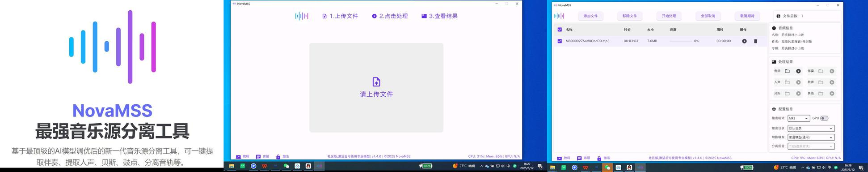
Task: Click the taskbar clock showing 16:27
Action: [527, 166]
